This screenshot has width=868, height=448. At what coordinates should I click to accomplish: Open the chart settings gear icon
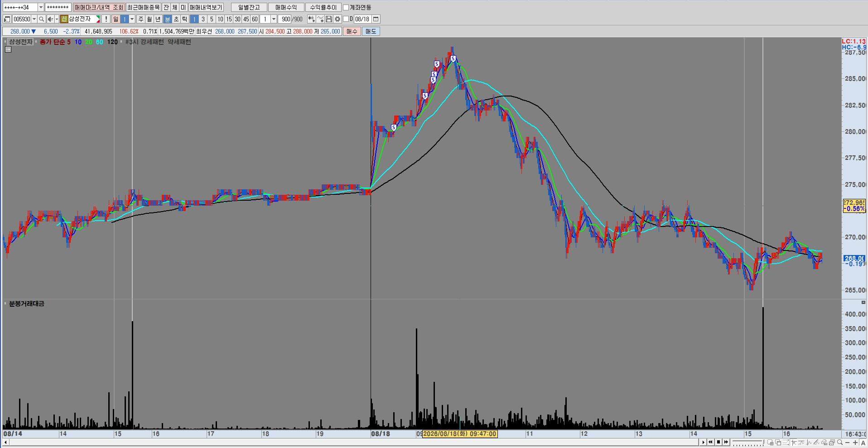coord(338,19)
